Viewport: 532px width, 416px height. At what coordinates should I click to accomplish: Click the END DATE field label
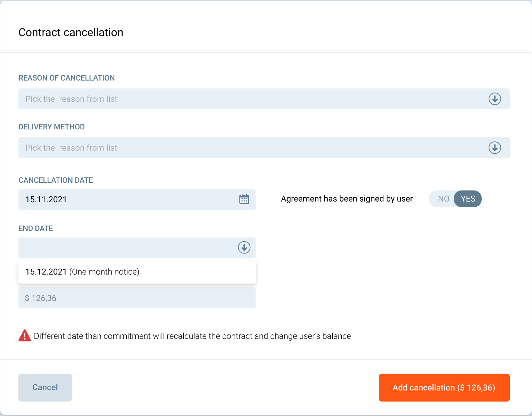(36, 228)
